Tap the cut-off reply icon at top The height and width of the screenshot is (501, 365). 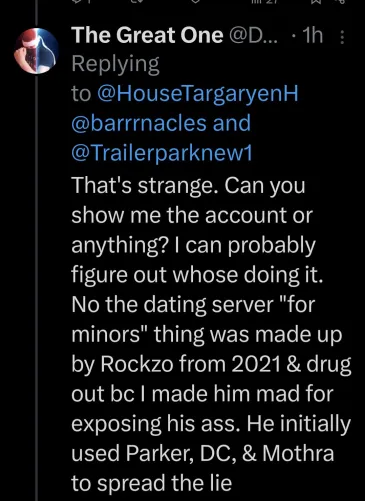[77, 1]
